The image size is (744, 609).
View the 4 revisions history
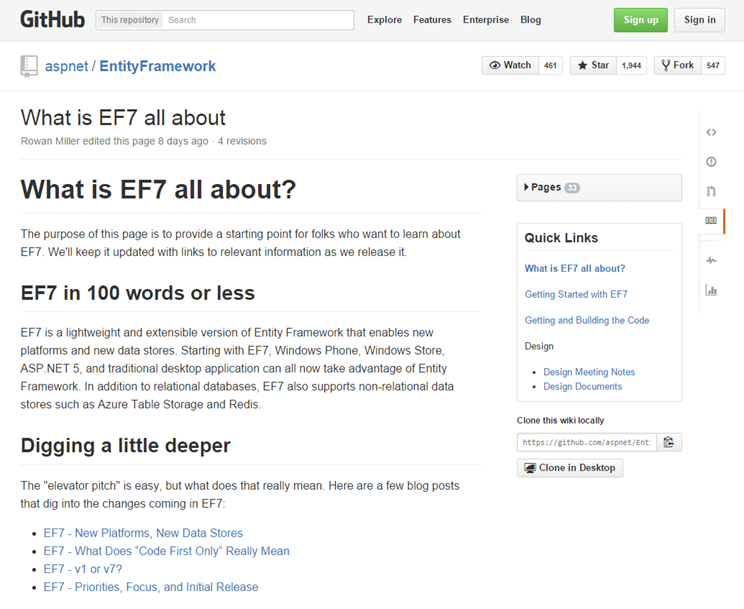coord(242,141)
